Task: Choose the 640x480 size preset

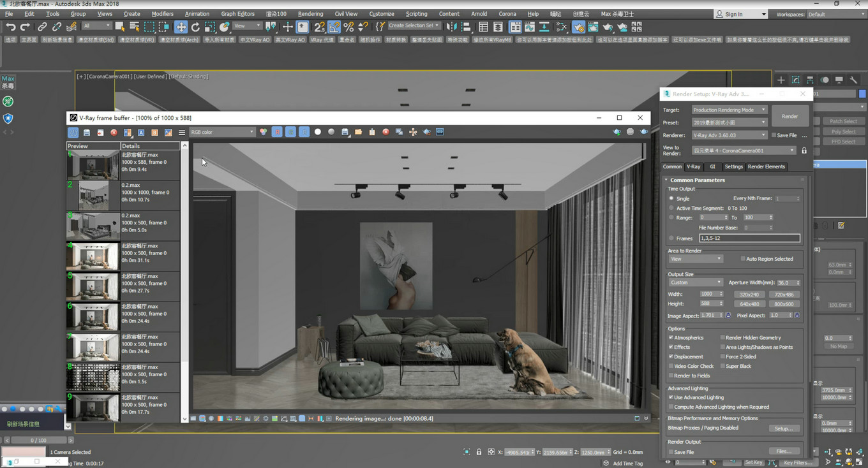Action: 749,304
